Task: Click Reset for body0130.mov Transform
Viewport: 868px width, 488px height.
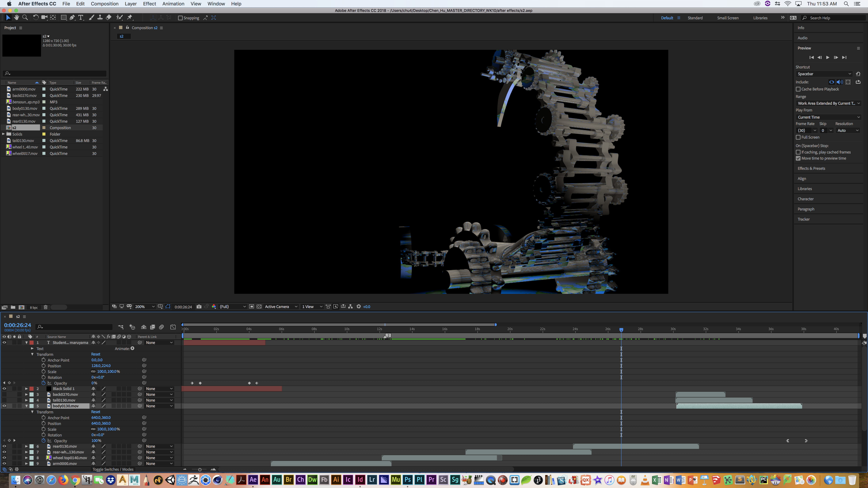Action: coord(96,412)
